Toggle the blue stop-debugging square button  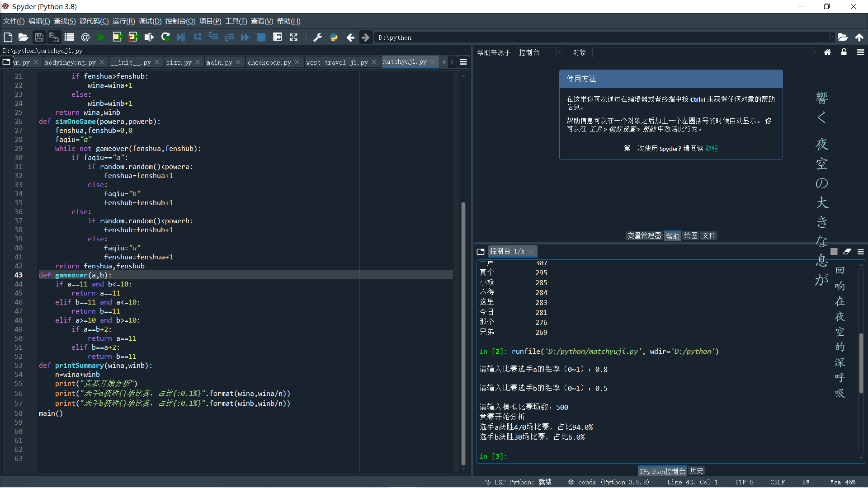(x=261, y=38)
